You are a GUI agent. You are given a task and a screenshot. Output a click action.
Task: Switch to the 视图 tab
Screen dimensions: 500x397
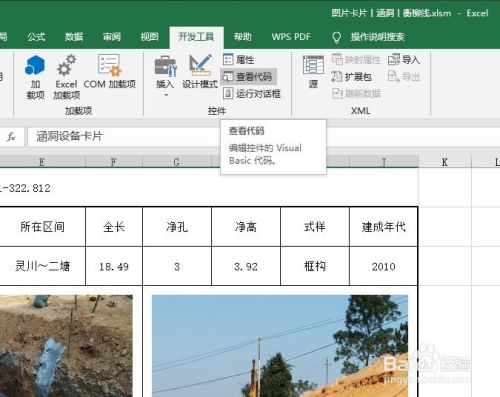click(149, 37)
